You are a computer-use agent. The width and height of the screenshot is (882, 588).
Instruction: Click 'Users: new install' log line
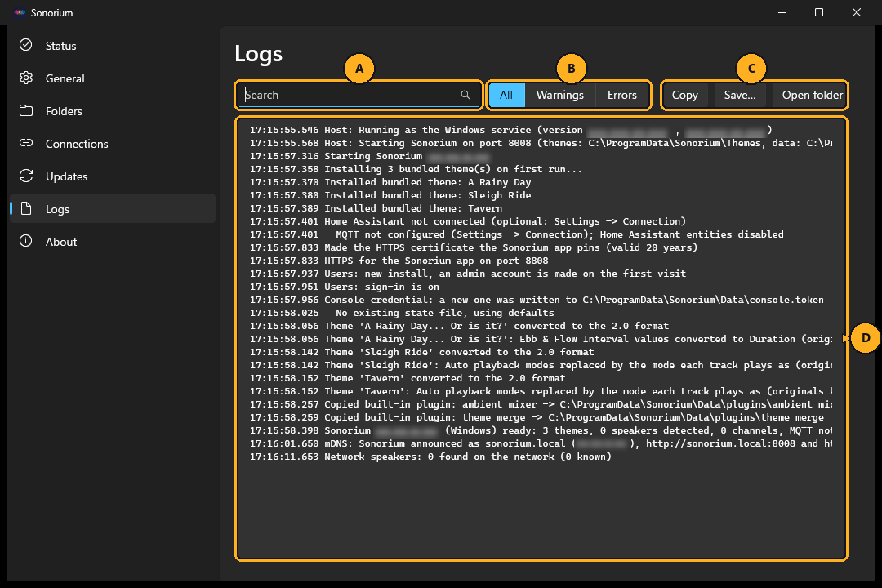coord(467,274)
